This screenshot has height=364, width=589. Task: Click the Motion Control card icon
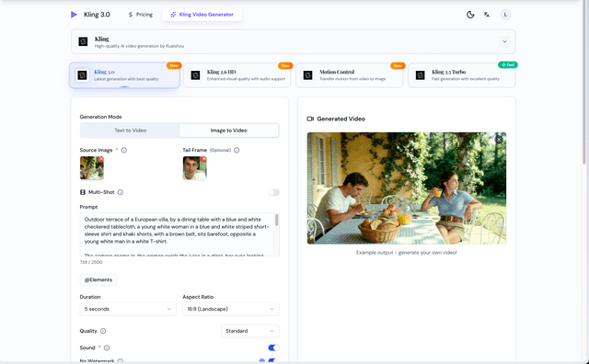307,75
